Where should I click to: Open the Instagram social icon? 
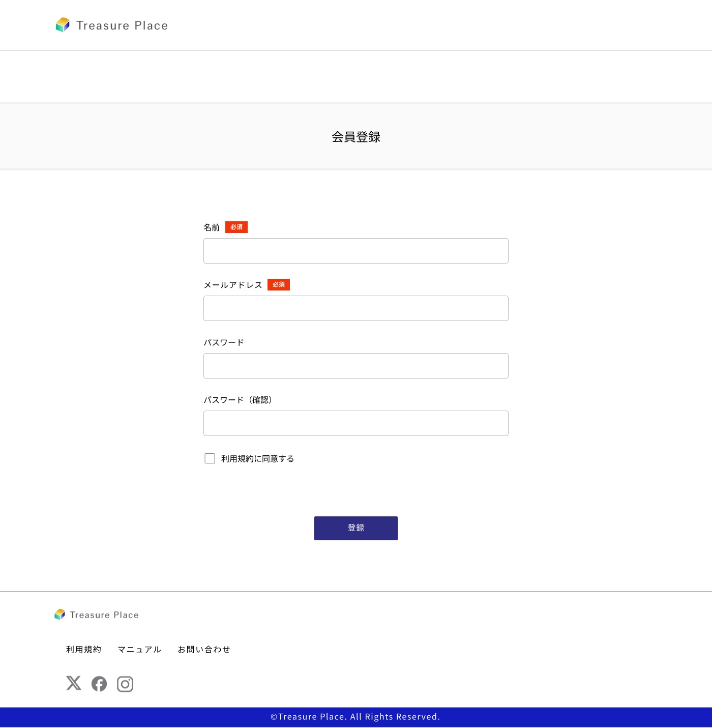point(125,684)
